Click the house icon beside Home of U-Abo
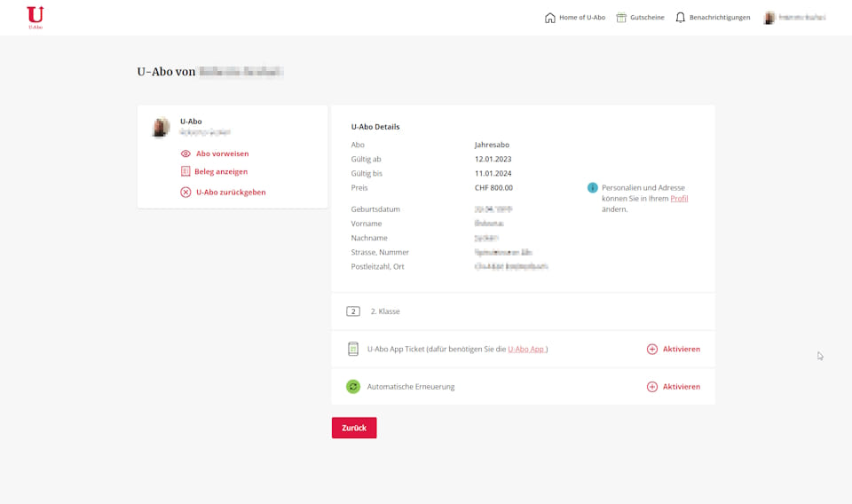Screen dimensions: 852x504 point(550,18)
